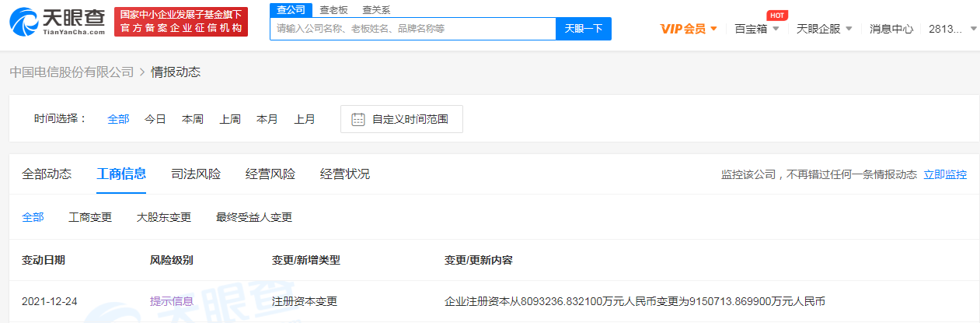The image size is (980, 323).
Task: Open the VIP会员 dropdown
Action: [x=689, y=29]
